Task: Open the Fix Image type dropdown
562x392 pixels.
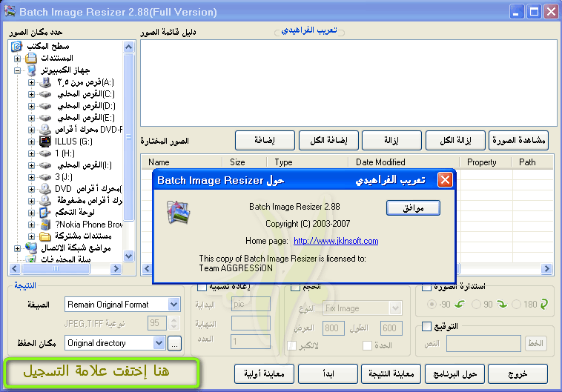Action: click(x=395, y=308)
